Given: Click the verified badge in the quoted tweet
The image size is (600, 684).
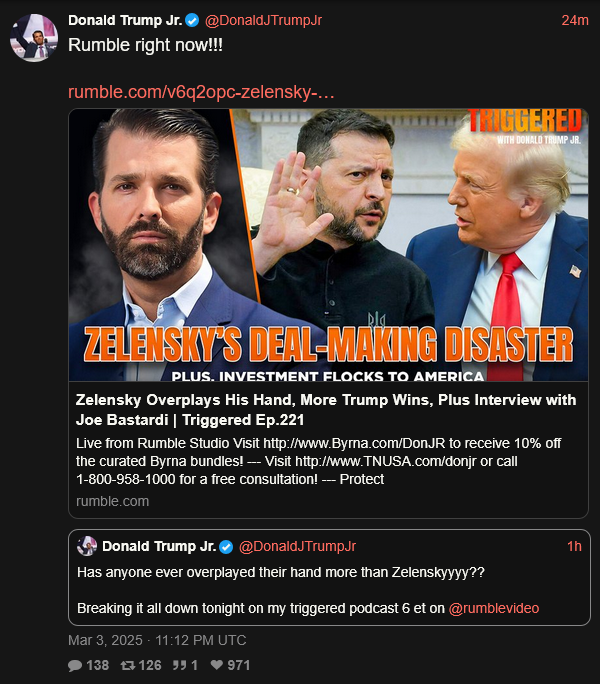Looking at the screenshot, I should pos(226,547).
